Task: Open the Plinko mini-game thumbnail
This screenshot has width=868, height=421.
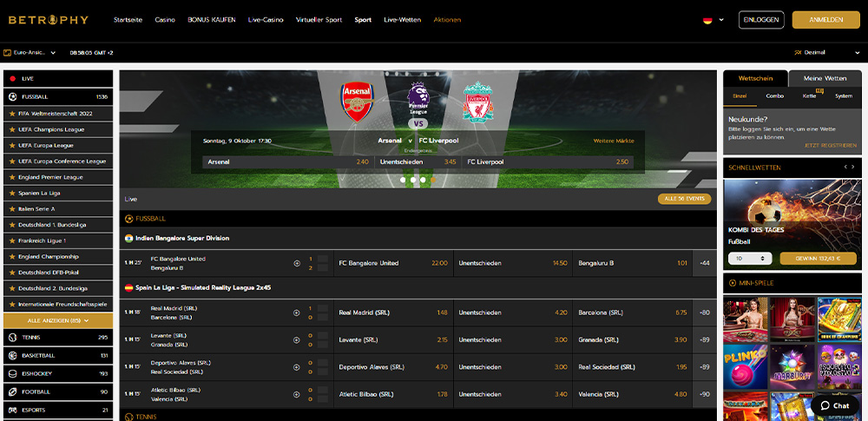Action: click(x=745, y=366)
